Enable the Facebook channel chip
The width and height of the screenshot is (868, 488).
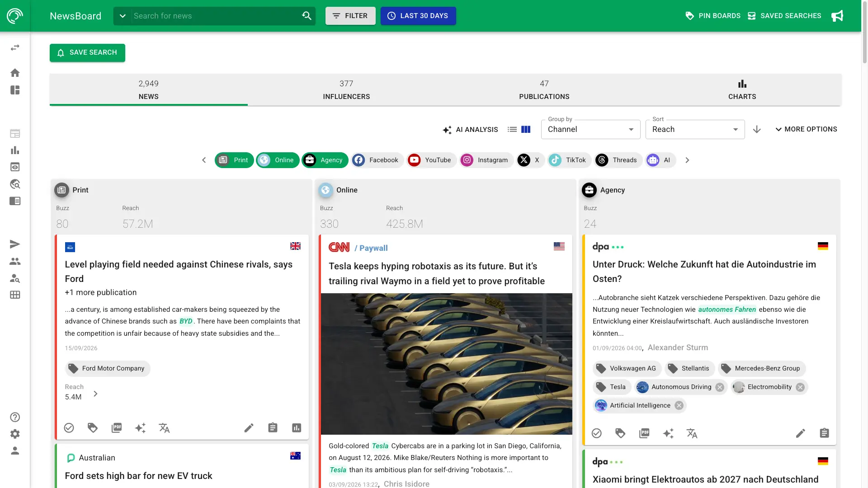pyautogui.click(x=377, y=160)
